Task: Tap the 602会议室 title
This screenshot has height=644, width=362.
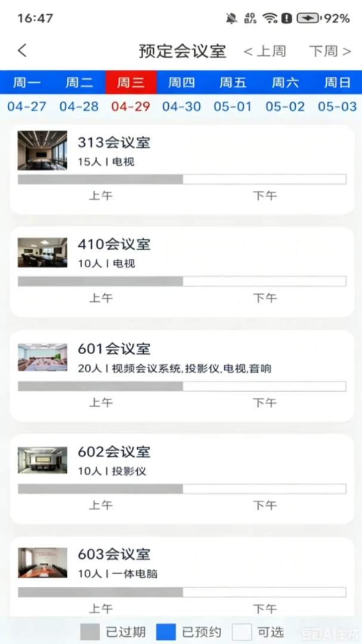Action: point(115,452)
